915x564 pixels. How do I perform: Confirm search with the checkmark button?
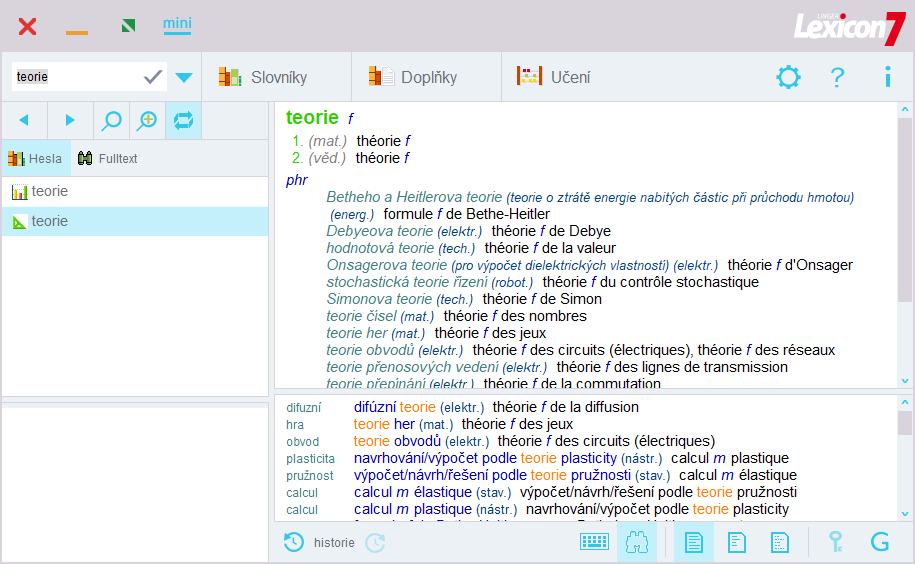click(x=153, y=77)
